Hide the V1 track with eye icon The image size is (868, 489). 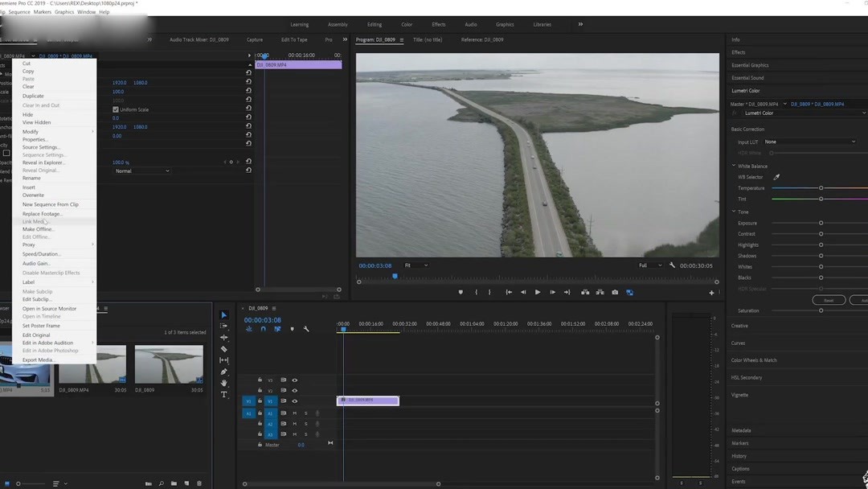(x=295, y=401)
